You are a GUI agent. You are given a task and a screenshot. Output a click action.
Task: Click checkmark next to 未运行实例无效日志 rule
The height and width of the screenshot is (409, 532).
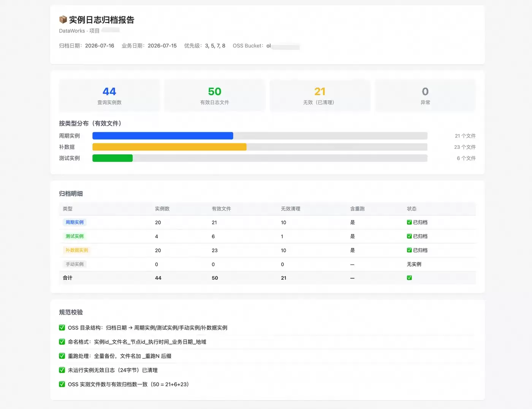(62, 370)
